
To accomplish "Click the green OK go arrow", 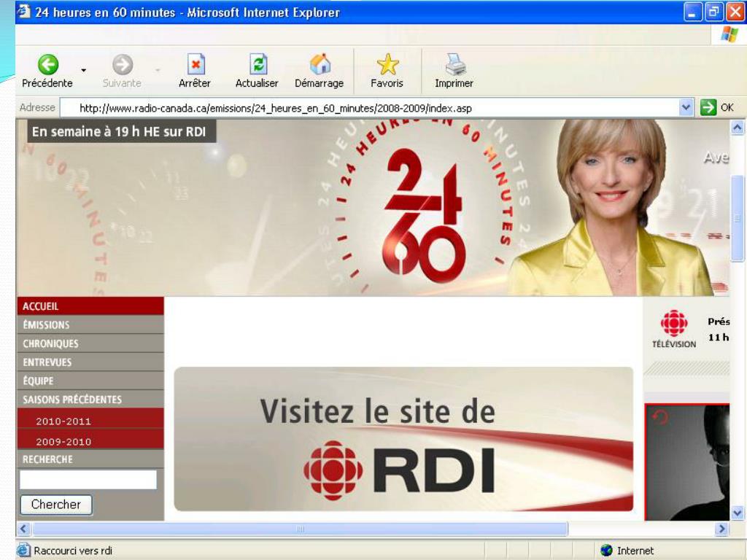I will click(x=708, y=107).
